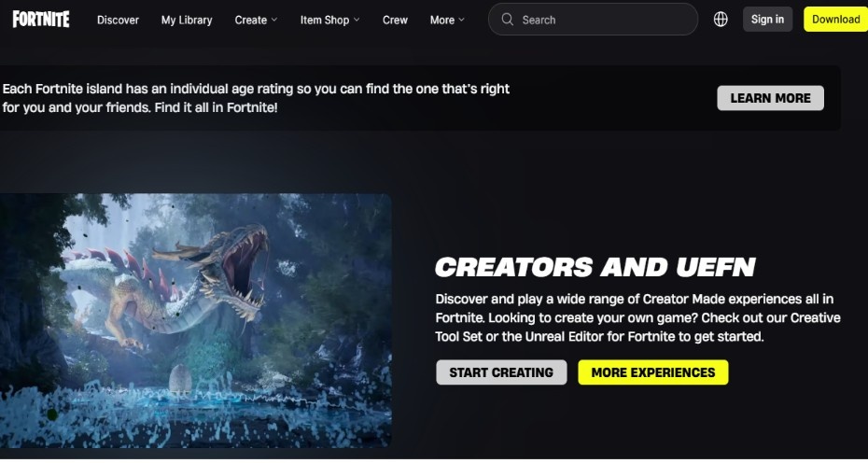Expand the More menu

447,20
